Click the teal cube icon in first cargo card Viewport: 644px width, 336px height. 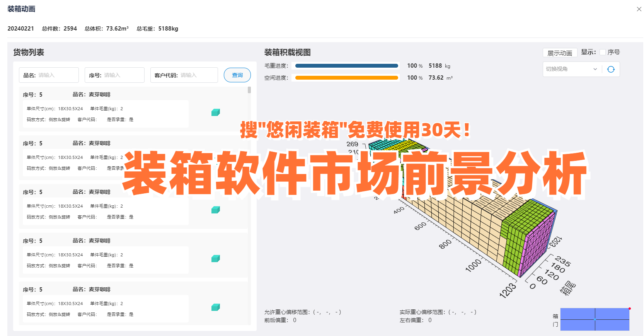[x=216, y=113]
